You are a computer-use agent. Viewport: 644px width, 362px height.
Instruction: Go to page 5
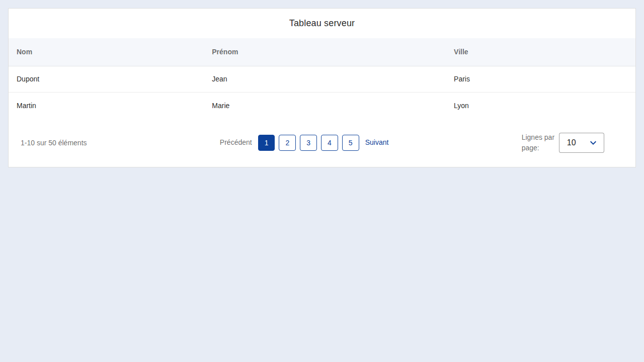[351, 143]
